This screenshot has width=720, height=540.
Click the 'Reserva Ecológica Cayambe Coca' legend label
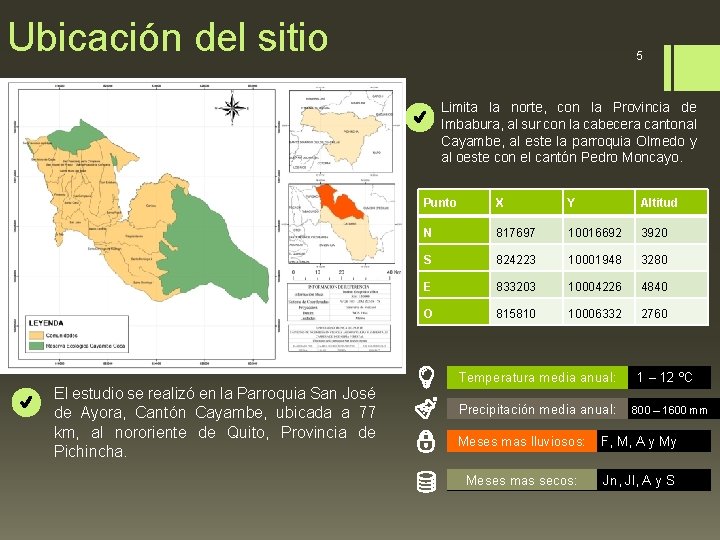coord(85,346)
